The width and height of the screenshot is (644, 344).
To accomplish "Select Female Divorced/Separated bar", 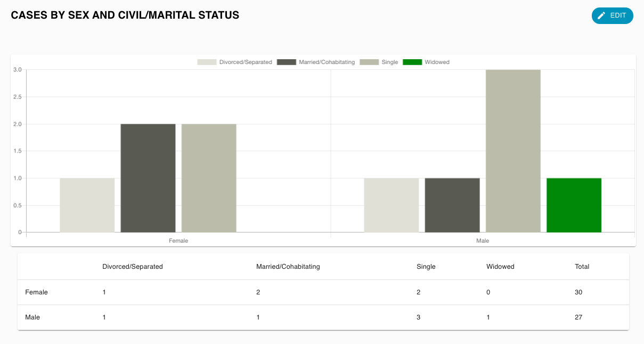I will pos(87,205).
